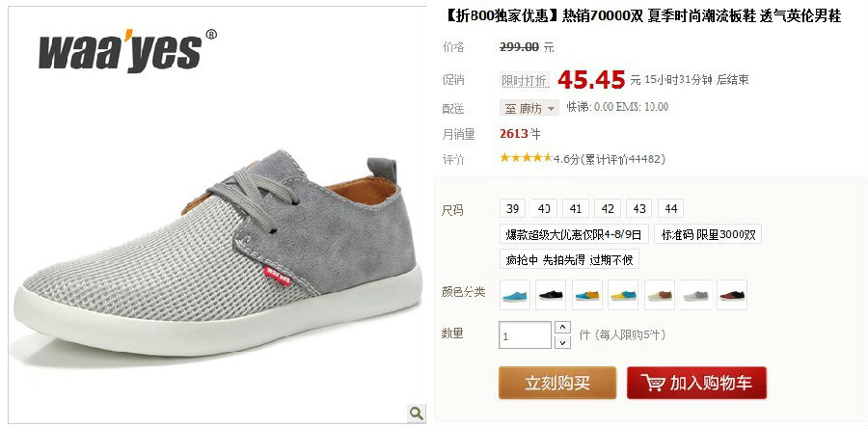The height and width of the screenshot is (426, 868).
Task: Decrease quantity with the down arrow
Action: 562,342
